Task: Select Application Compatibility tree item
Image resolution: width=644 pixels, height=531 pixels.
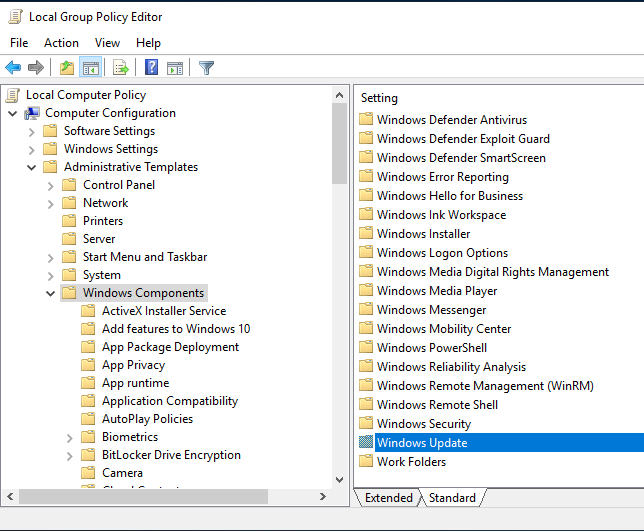Action: (170, 401)
